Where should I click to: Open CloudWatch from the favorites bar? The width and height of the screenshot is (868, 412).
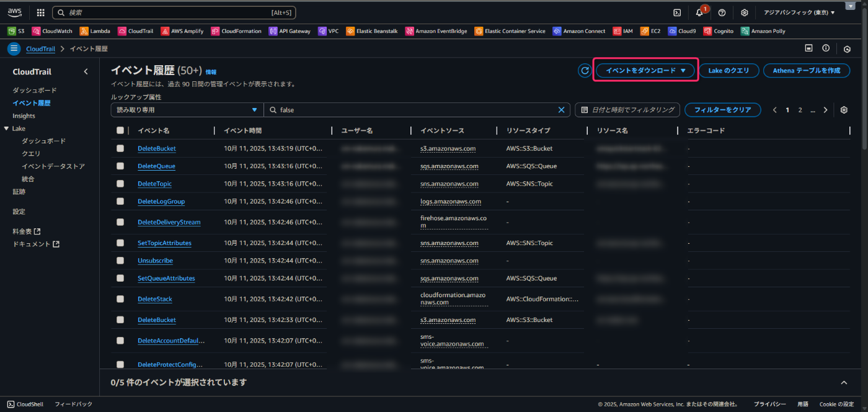point(52,31)
